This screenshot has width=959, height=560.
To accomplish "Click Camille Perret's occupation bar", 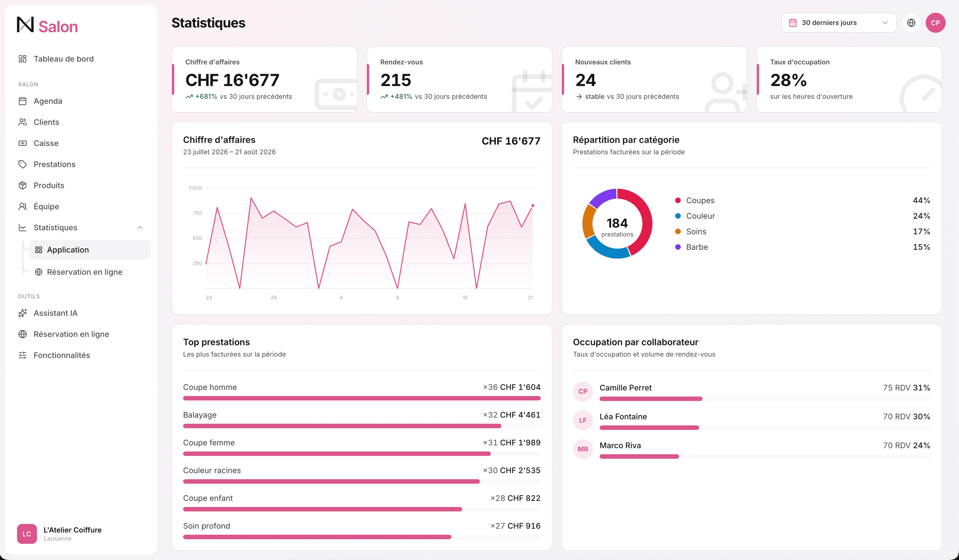I will [764, 399].
